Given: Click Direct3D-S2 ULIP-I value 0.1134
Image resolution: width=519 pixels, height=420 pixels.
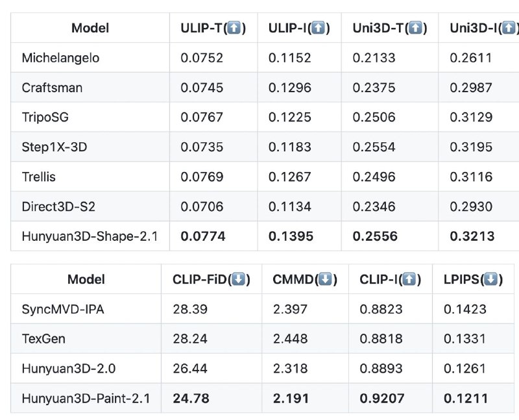Looking at the screenshot, I should click(290, 206).
